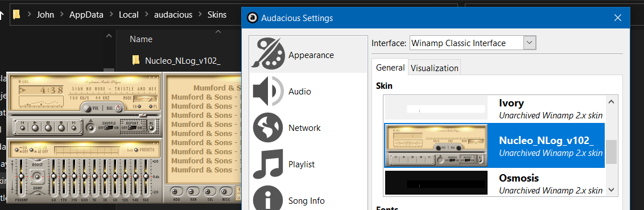Click the skin list scrollbar thumb
Image resolution: width=644 pixels, height=210 pixels.
point(611,152)
